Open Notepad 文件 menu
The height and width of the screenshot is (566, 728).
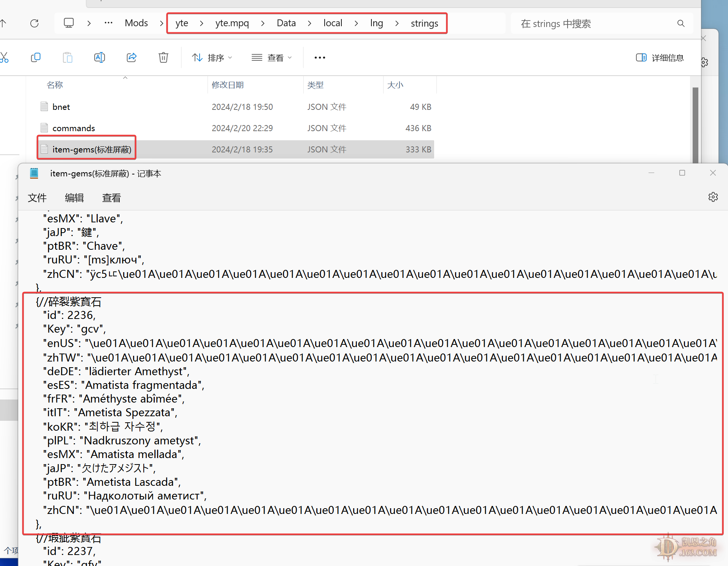coord(37,198)
